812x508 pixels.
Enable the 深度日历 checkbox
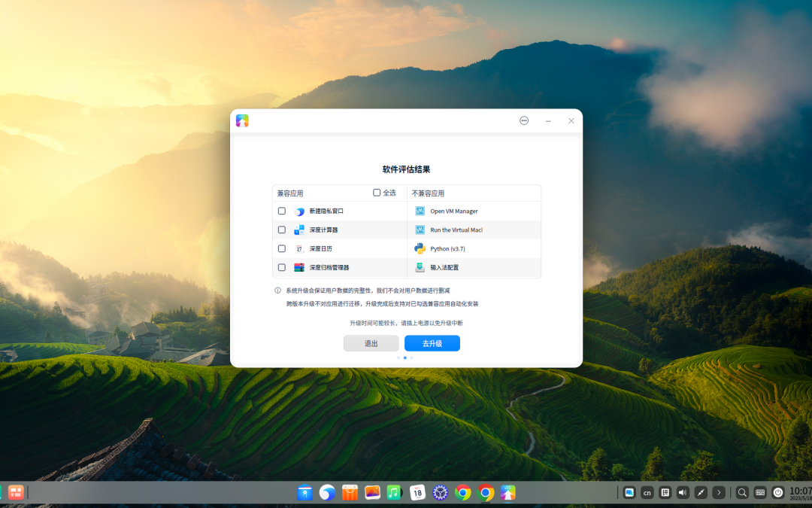(282, 249)
